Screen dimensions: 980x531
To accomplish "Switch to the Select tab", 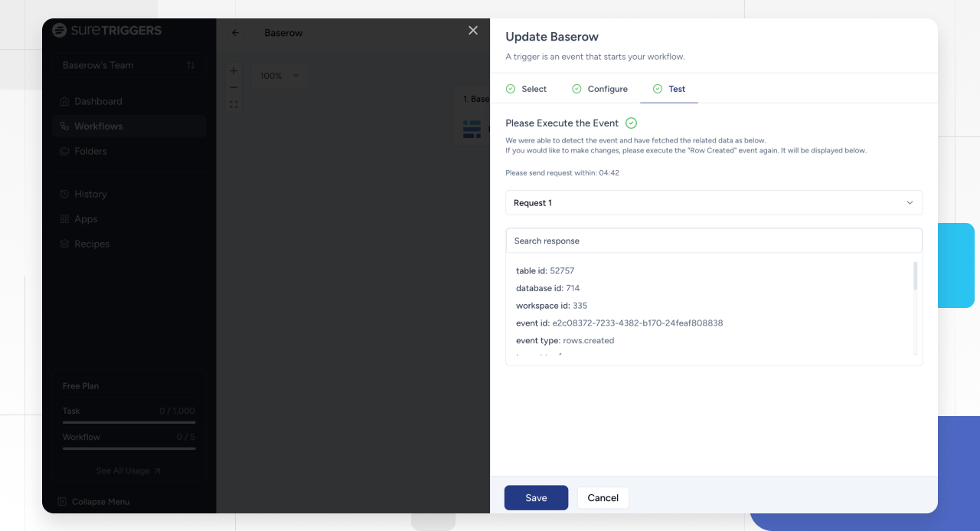I will pos(526,89).
